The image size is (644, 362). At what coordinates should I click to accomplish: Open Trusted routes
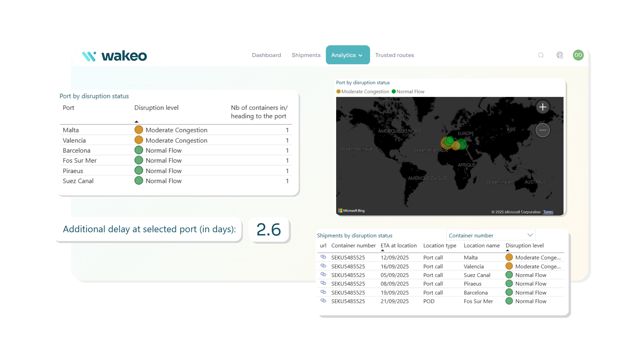point(394,55)
